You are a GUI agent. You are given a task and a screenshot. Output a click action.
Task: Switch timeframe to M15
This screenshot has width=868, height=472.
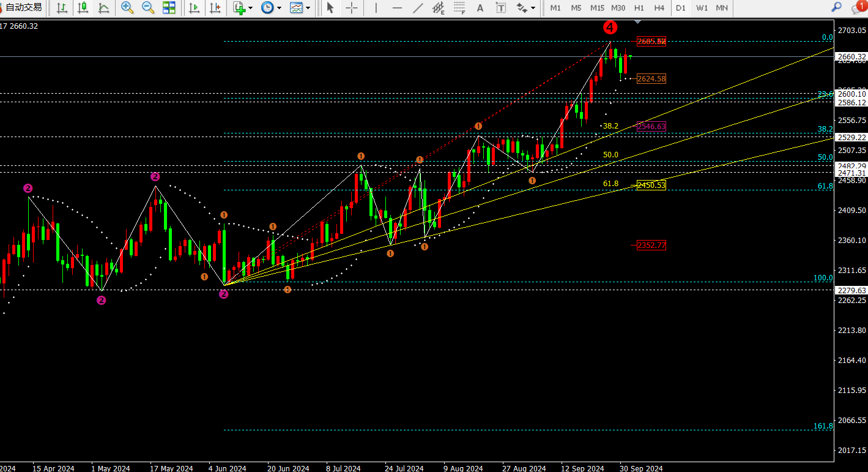pos(598,8)
